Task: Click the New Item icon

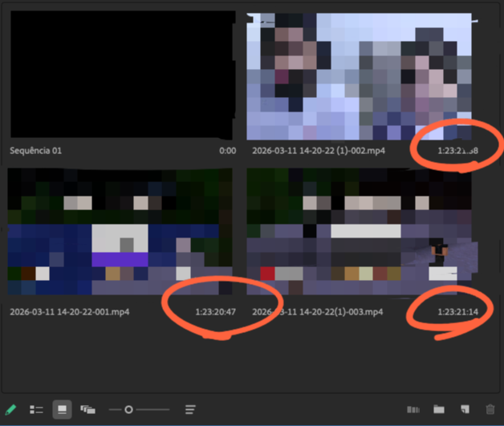Action: click(465, 409)
